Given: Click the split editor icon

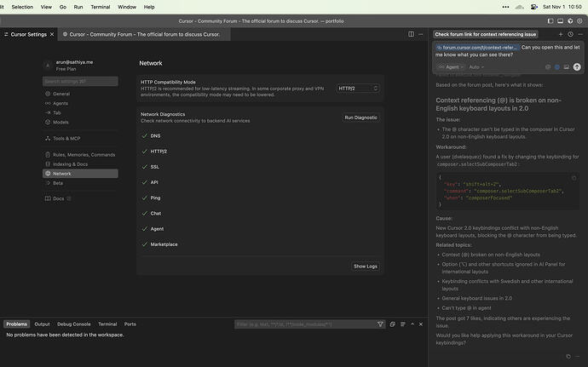Looking at the screenshot, I should pos(411,34).
